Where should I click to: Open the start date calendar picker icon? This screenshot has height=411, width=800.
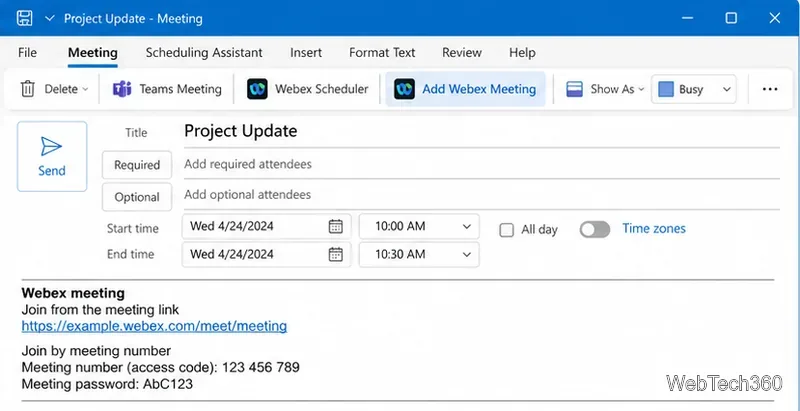pyautogui.click(x=335, y=226)
